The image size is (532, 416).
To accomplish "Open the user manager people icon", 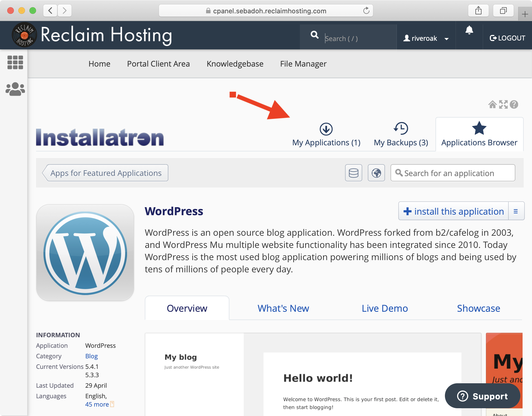I will 15,89.
